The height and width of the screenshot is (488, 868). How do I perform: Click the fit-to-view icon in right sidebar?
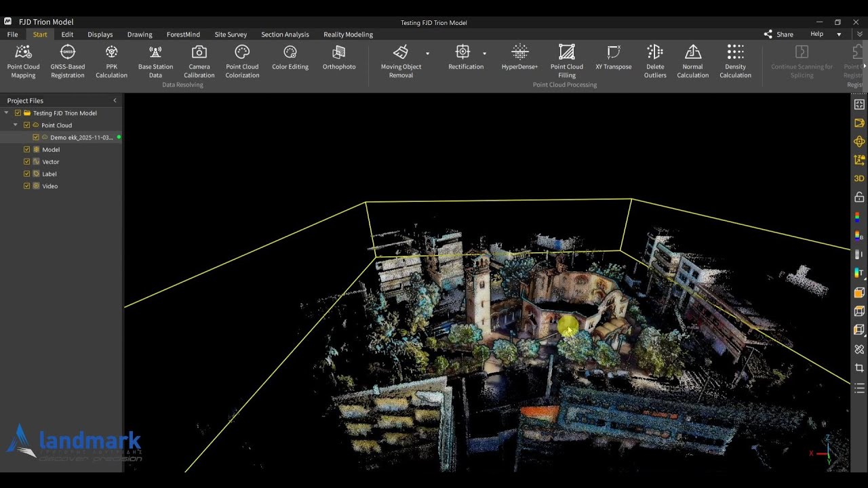pos(859,104)
